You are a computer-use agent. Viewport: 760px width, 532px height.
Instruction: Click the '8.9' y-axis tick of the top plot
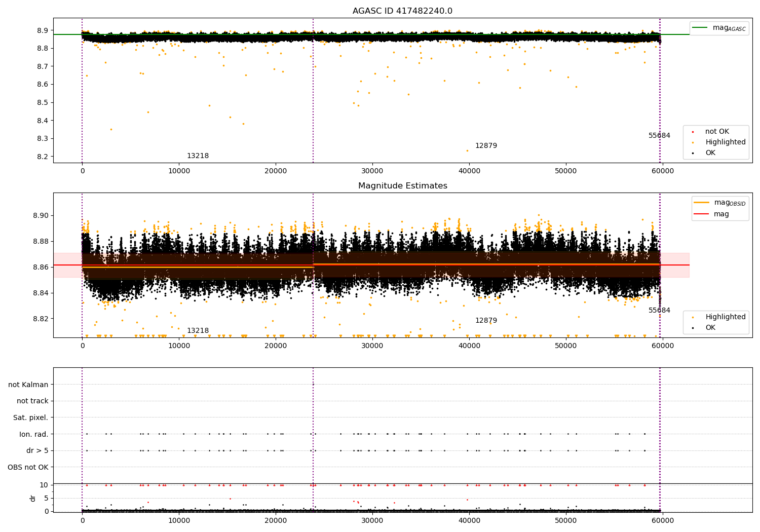[43, 30]
